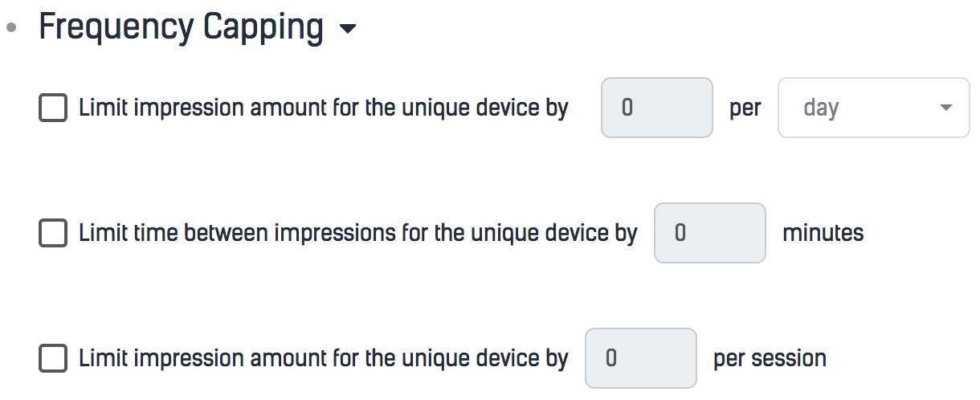Open the day period dropdown
This screenshot has width=980, height=400.
873,108
